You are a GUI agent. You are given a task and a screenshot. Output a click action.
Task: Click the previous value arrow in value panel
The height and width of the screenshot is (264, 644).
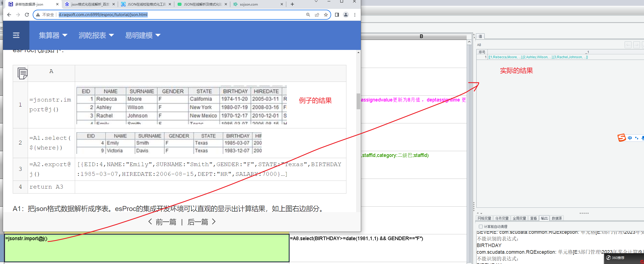point(628,45)
